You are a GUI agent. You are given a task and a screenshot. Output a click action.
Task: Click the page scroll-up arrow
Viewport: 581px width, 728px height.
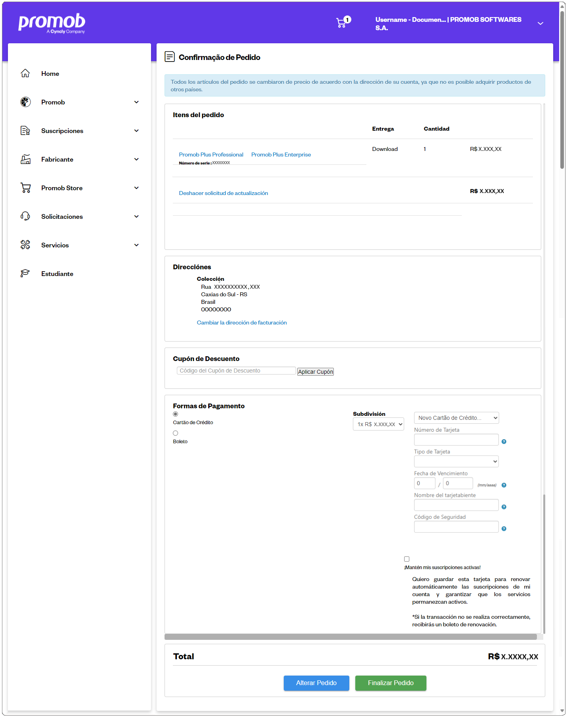click(562, 6)
